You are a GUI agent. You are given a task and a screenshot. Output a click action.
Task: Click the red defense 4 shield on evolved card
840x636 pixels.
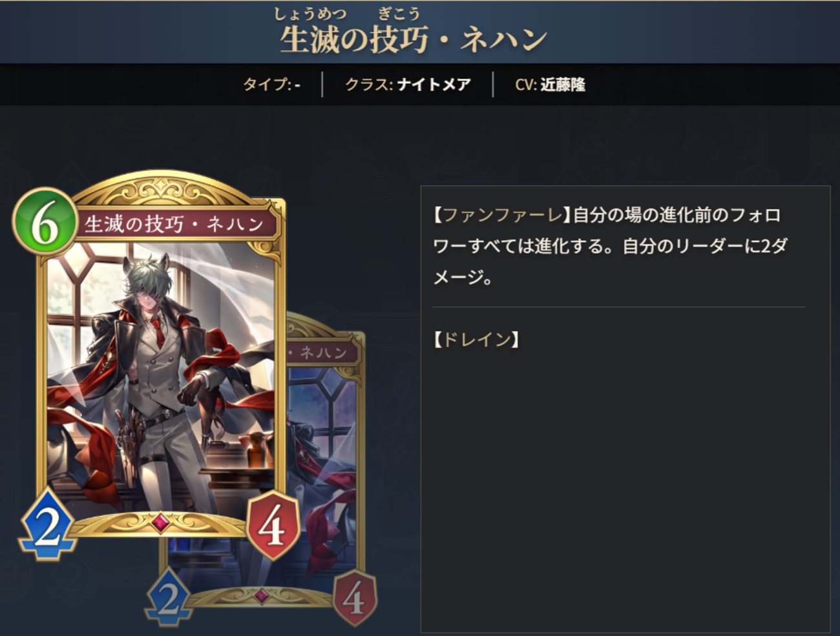pos(354,598)
